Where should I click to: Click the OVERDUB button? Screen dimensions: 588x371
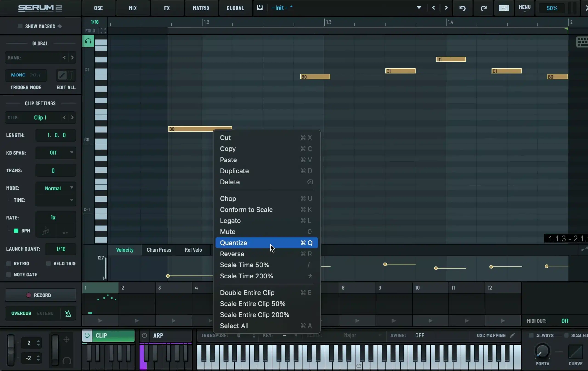coord(21,313)
